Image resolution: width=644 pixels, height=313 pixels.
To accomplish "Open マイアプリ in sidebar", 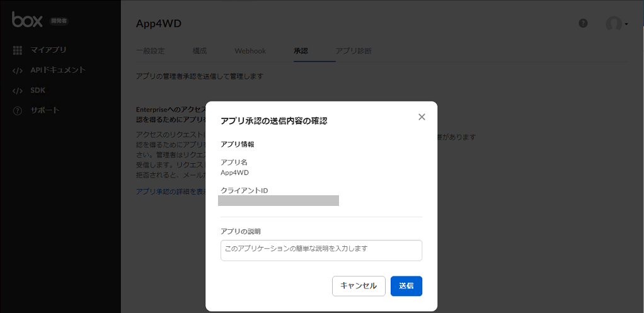I will 49,50.
